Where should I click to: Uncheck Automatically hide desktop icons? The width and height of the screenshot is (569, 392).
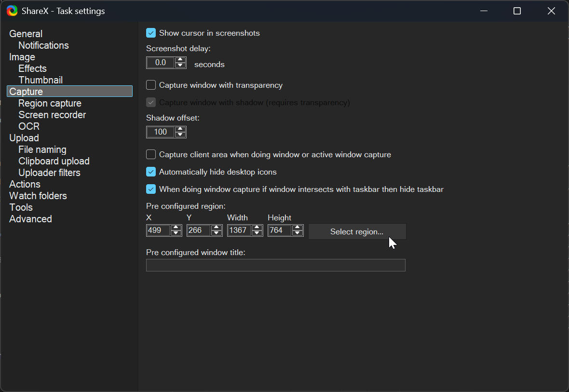pyautogui.click(x=151, y=172)
